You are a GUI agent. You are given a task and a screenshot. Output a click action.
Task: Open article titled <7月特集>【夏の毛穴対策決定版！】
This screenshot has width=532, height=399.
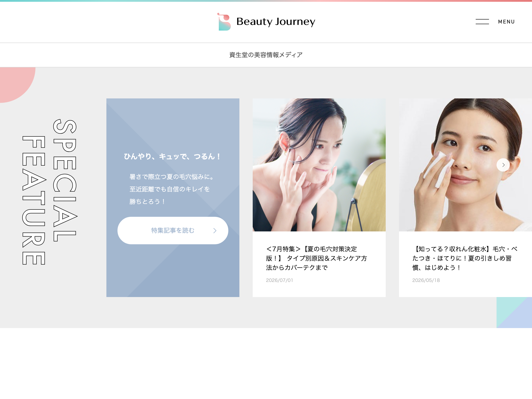coord(316,258)
